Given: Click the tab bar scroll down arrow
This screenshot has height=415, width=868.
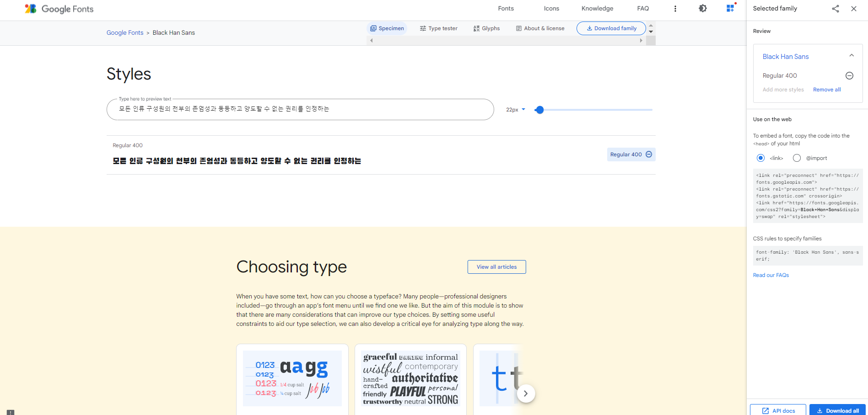Looking at the screenshot, I should pyautogui.click(x=651, y=32).
